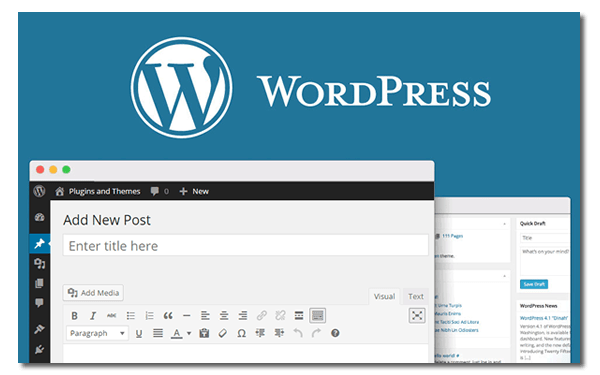This screenshot has height=375, width=600.
Task: Increase indent
Action: click(279, 333)
